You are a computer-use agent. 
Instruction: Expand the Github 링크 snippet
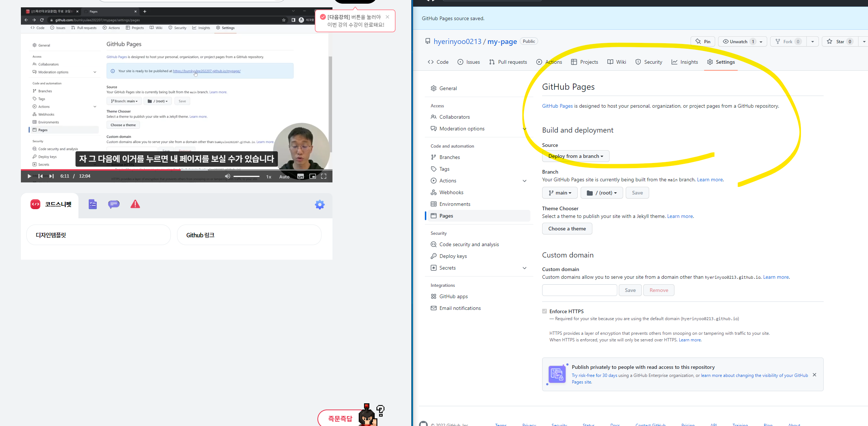pos(249,235)
